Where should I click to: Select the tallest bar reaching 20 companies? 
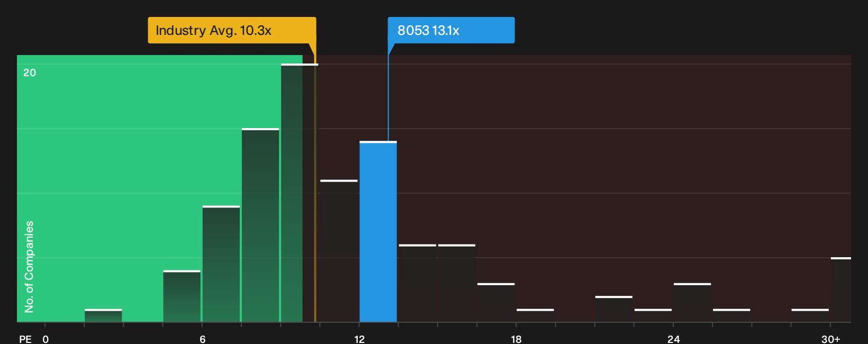(x=300, y=193)
